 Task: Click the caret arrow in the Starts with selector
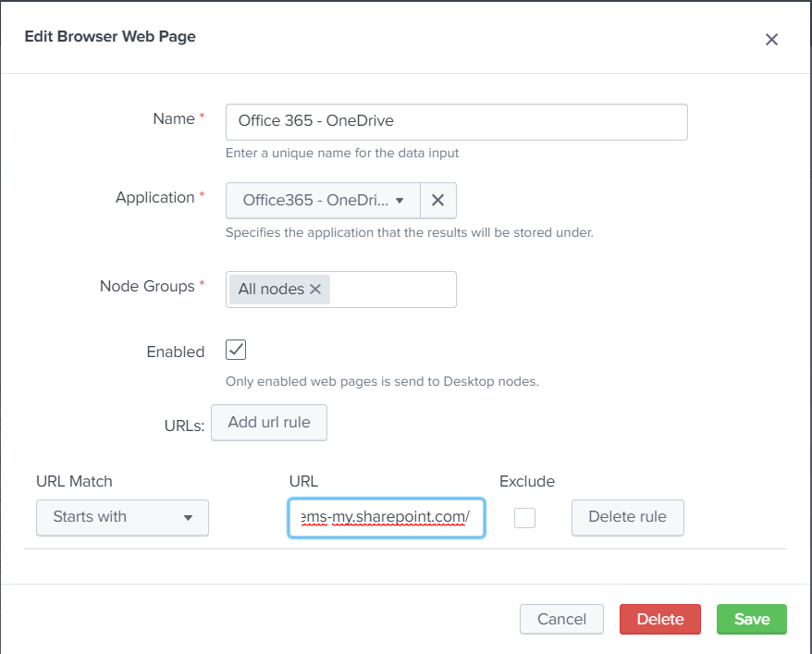(x=189, y=518)
